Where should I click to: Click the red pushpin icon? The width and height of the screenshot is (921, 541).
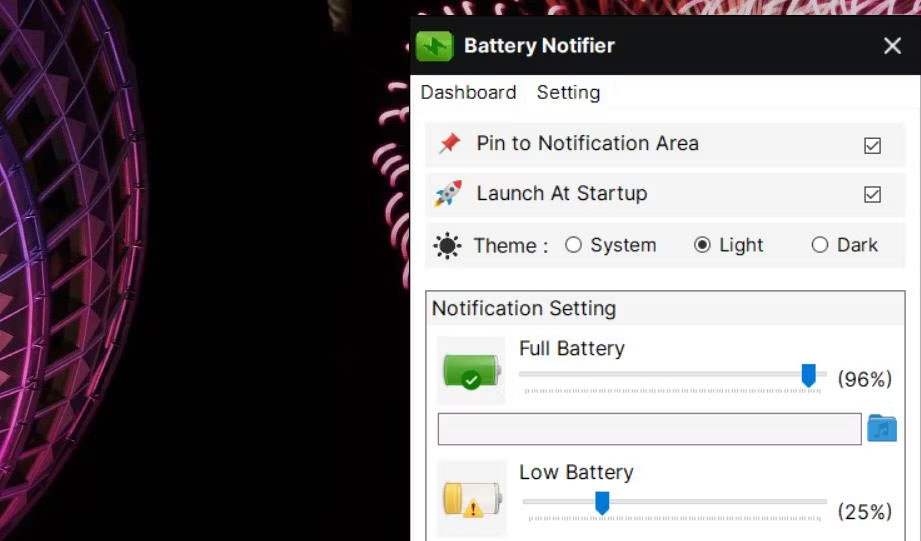pyautogui.click(x=449, y=143)
